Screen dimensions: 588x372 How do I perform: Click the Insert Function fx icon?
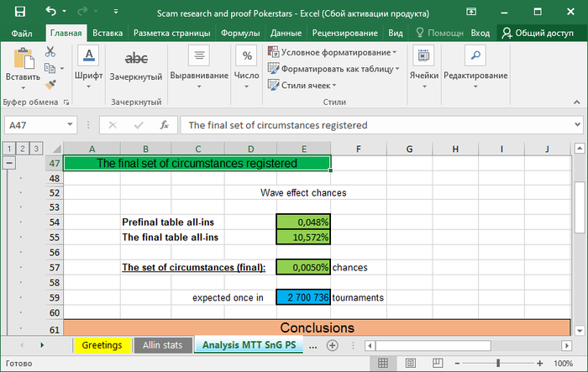[164, 125]
